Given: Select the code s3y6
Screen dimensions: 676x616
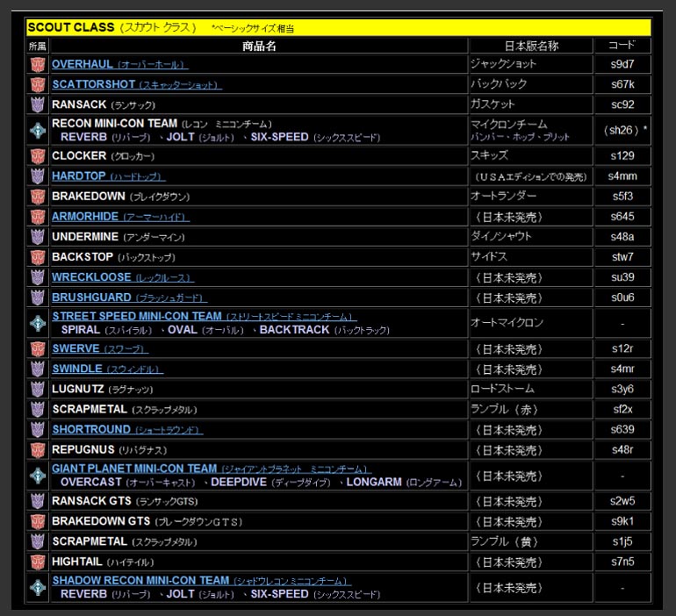Looking at the screenshot, I should (x=622, y=389).
